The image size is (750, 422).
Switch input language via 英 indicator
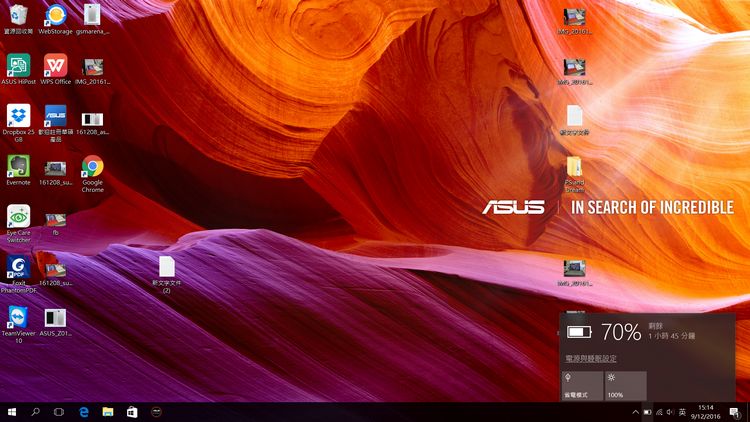pos(682,412)
